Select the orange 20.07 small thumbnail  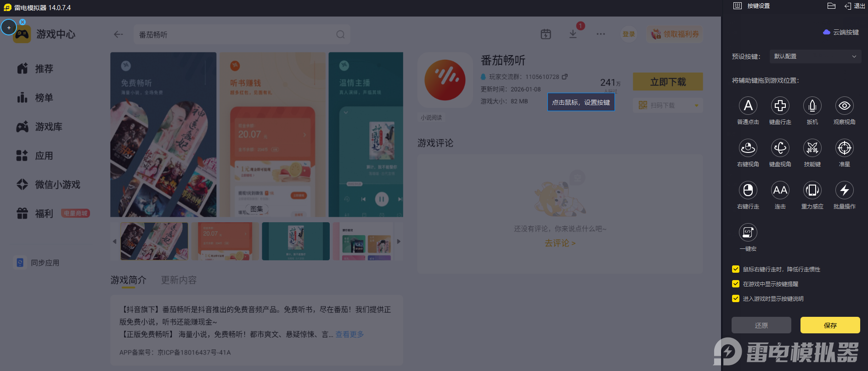pos(225,242)
